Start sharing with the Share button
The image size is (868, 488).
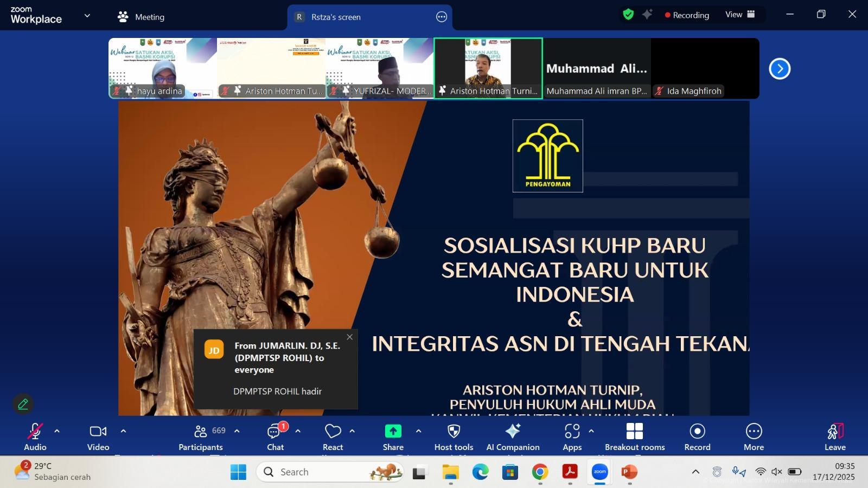pos(393,437)
